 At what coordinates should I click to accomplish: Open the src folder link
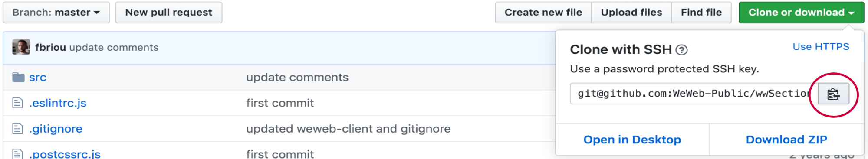[38, 78]
